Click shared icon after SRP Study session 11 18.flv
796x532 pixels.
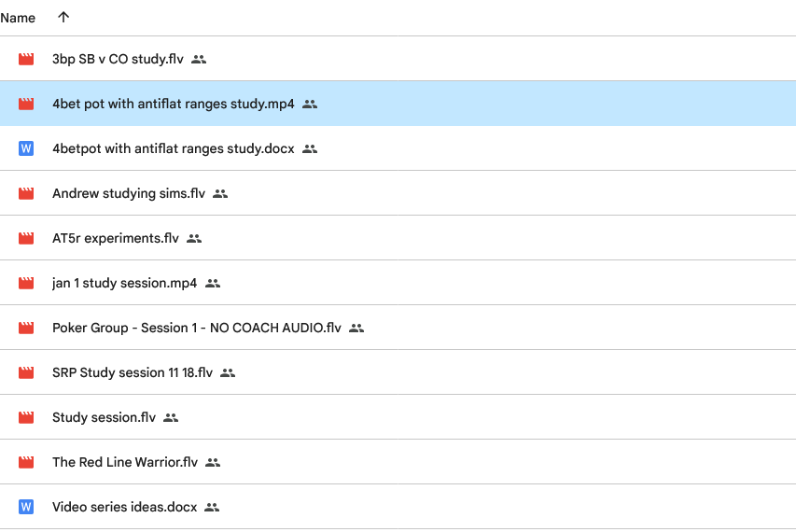point(228,373)
